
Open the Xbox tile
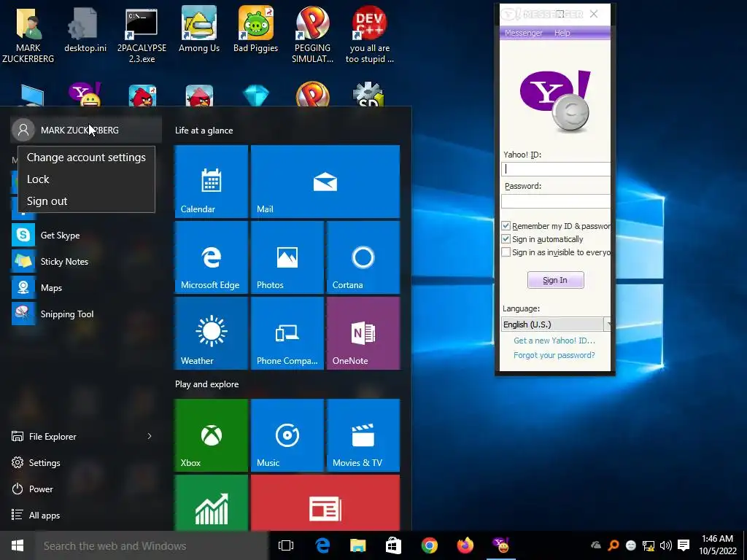point(212,435)
